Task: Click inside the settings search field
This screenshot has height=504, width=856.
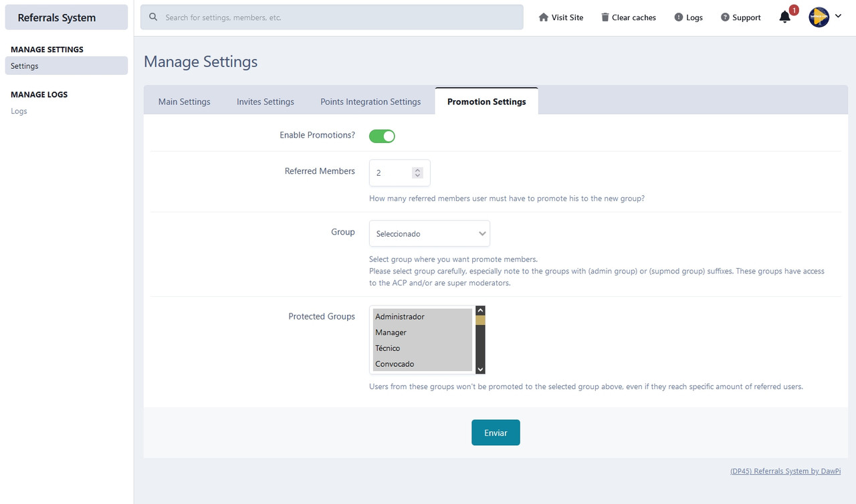Action: tap(301, 17)
